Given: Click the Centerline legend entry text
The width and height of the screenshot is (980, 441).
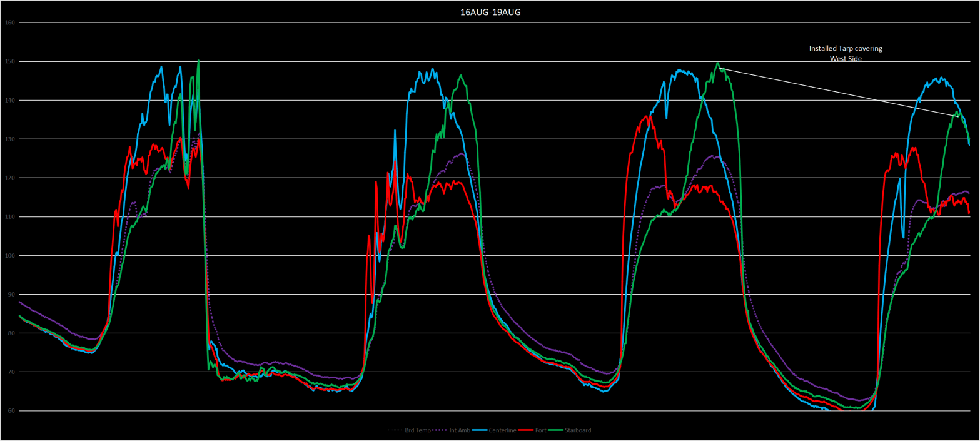Looking at the screenshot, I should (x=503, y=430).
